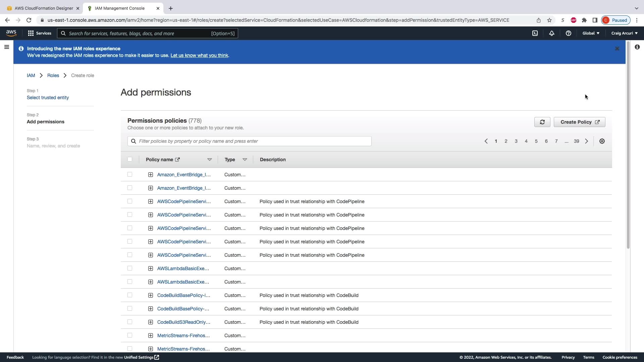
Task: Open the Services grid menu
Action: [39, 33]
